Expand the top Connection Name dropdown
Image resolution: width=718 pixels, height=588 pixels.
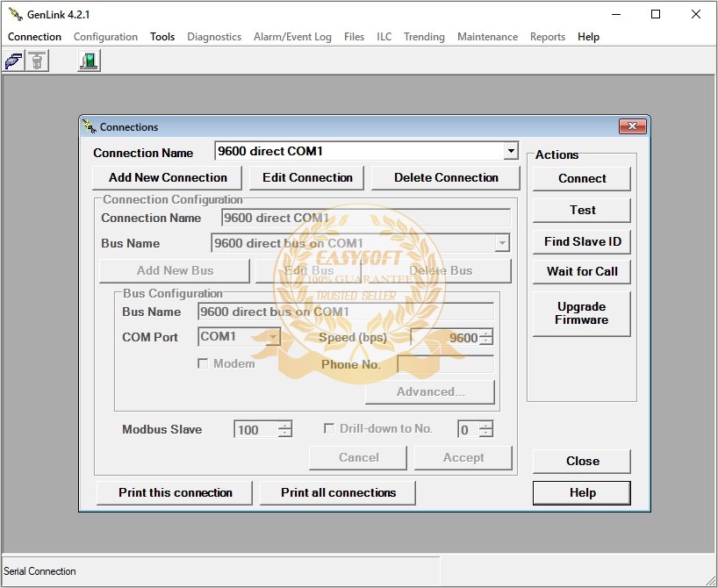(x=511, y=151)
